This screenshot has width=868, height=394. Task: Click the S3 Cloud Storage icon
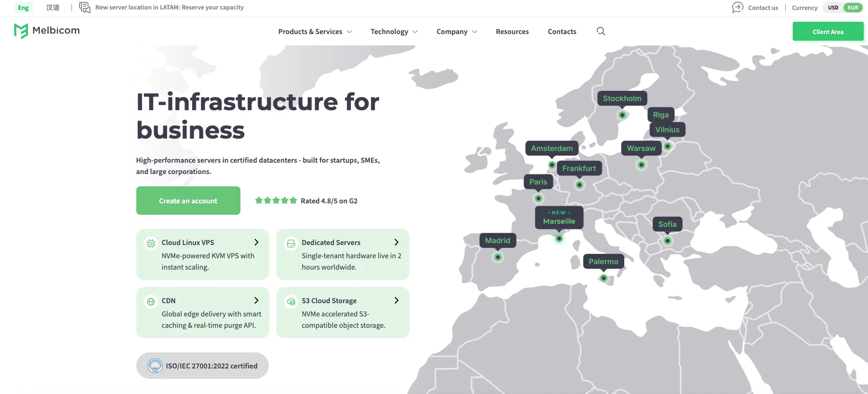point(291,301)
